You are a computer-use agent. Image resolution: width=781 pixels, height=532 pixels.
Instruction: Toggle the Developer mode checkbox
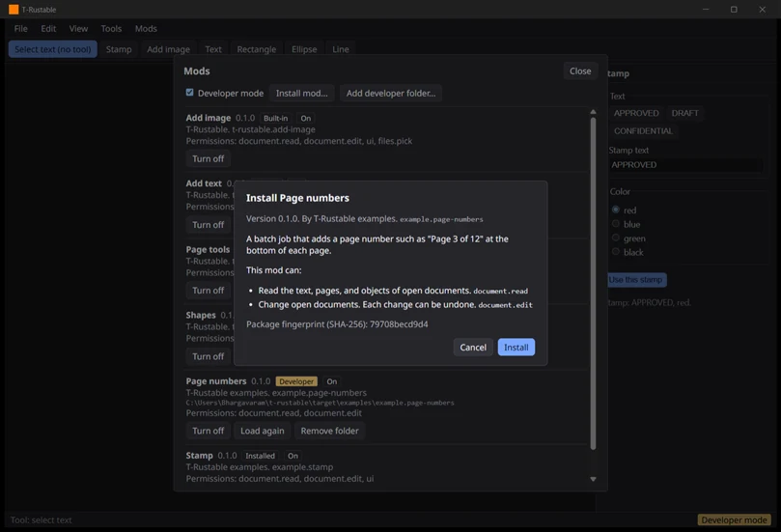(190, 92)
